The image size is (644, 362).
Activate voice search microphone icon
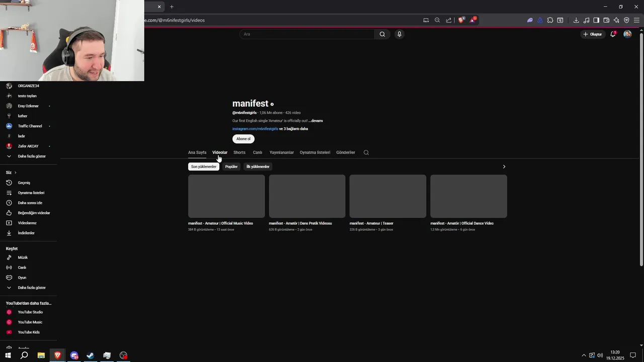(x=399, y=34)
